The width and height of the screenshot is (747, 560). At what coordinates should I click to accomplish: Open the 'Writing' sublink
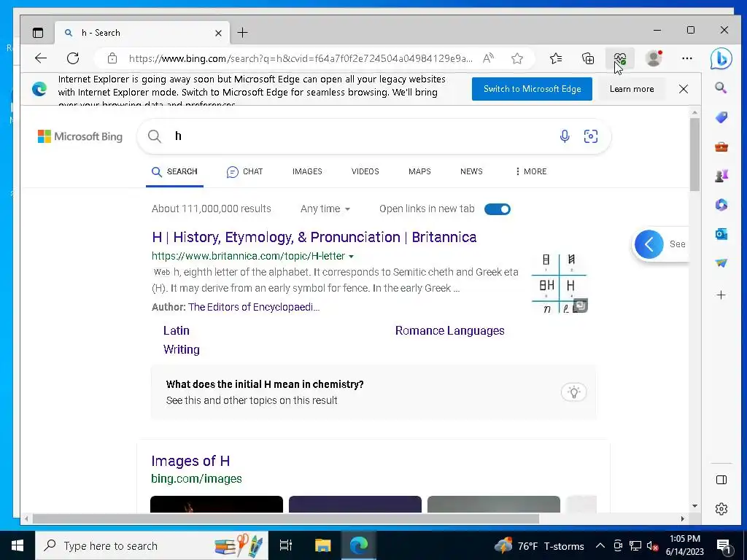[x=182, y=349]
